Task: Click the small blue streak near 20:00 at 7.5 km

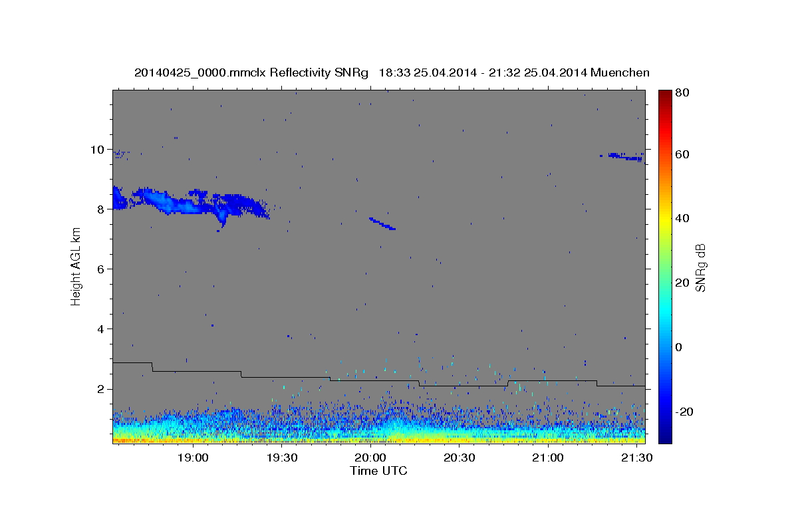Action: tap(382, 223)
